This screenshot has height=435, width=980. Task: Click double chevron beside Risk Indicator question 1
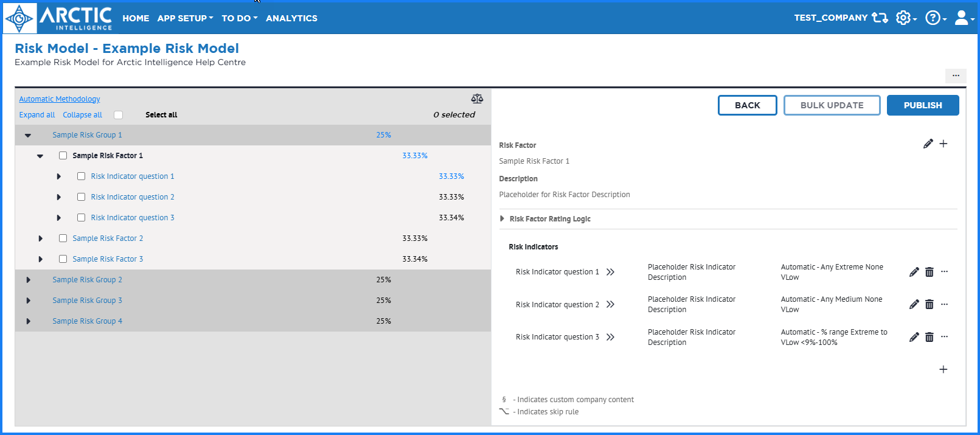[x=610, y=272]
